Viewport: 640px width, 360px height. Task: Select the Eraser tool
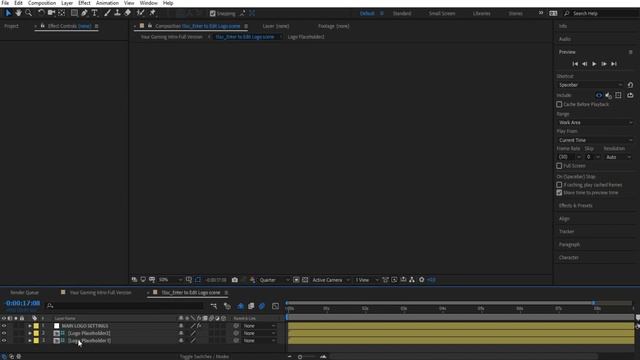pos(127,13)
